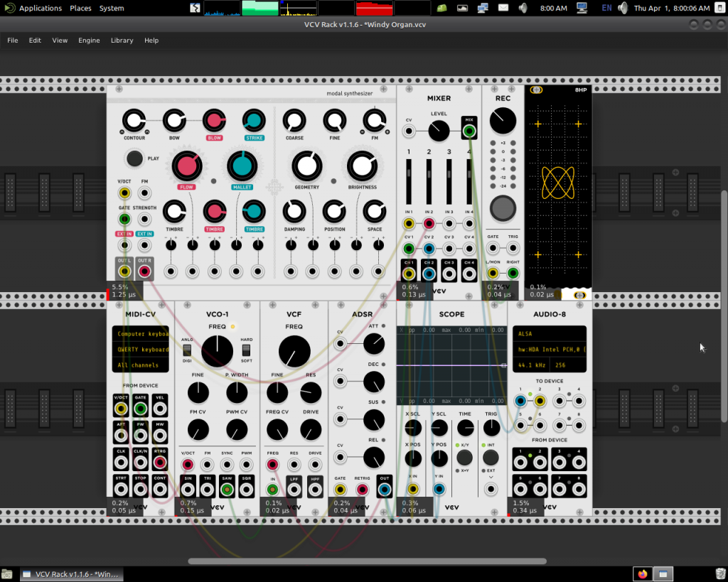Click MIDI-CV RTRG output jack
728x582 pixels.
(160, 462)
